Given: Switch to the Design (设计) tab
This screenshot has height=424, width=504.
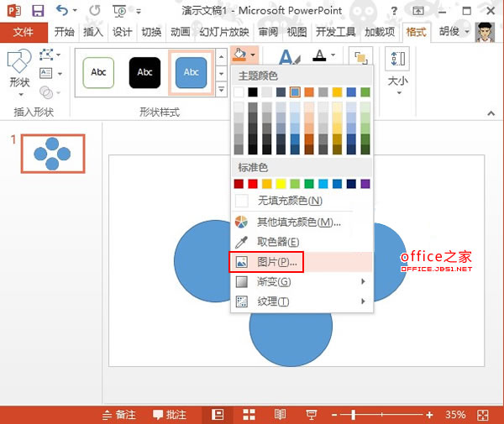Looking at the screenshot, I should [x=122, y=32].
